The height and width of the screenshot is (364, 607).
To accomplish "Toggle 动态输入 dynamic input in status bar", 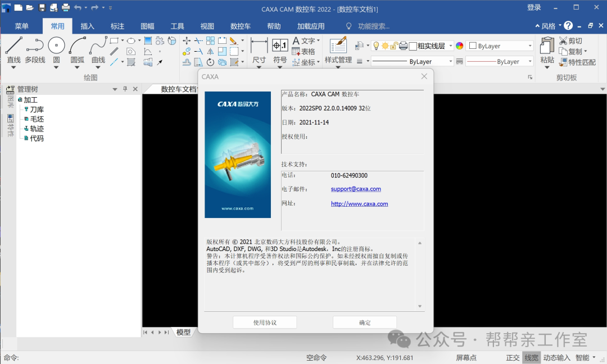I will tap(556, 358).
